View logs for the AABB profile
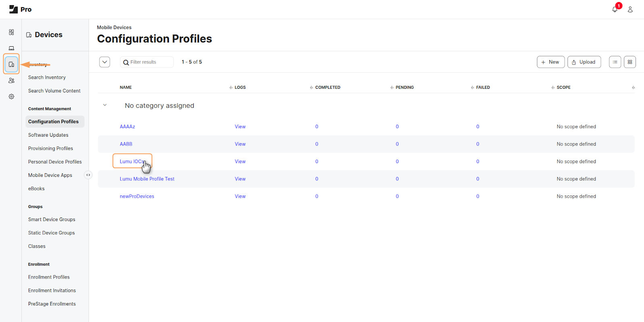Screen dimensions: 644x322 point(240,144)
